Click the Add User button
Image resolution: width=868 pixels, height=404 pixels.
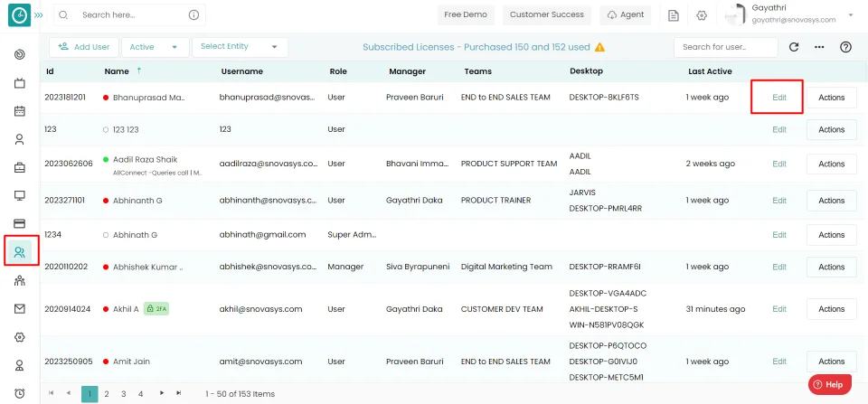[84, 47]
